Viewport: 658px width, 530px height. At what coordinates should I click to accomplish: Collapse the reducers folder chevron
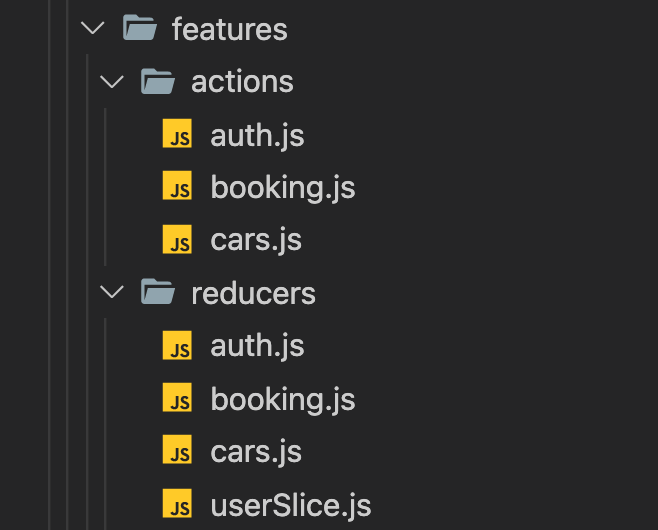tap(113, 293)
